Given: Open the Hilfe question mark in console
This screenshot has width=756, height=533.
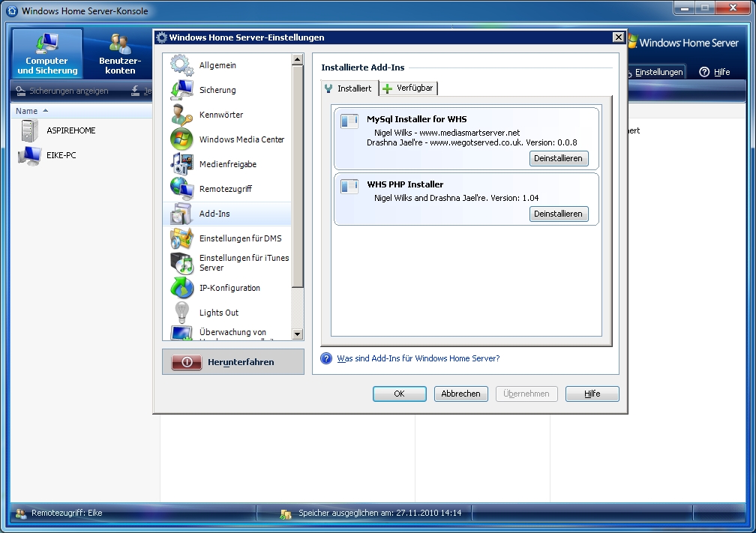Looking at the screenshot, I should click(704, 72).
